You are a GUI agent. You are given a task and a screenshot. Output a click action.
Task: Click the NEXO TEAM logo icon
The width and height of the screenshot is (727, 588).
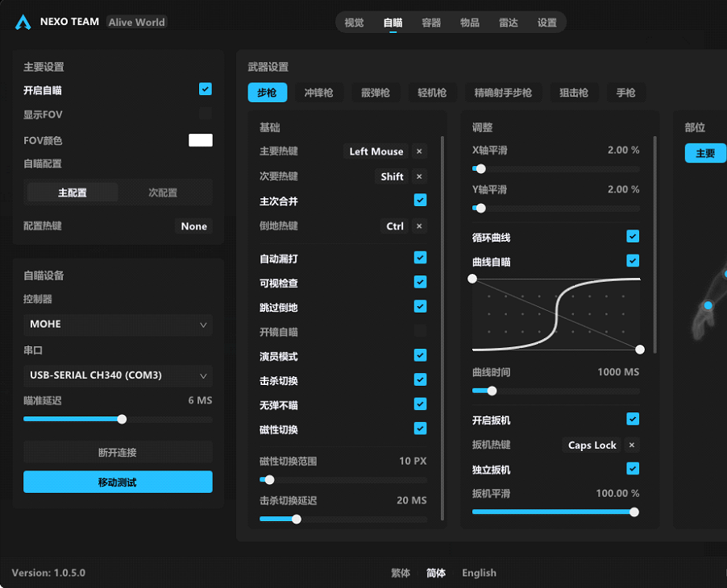23,23
